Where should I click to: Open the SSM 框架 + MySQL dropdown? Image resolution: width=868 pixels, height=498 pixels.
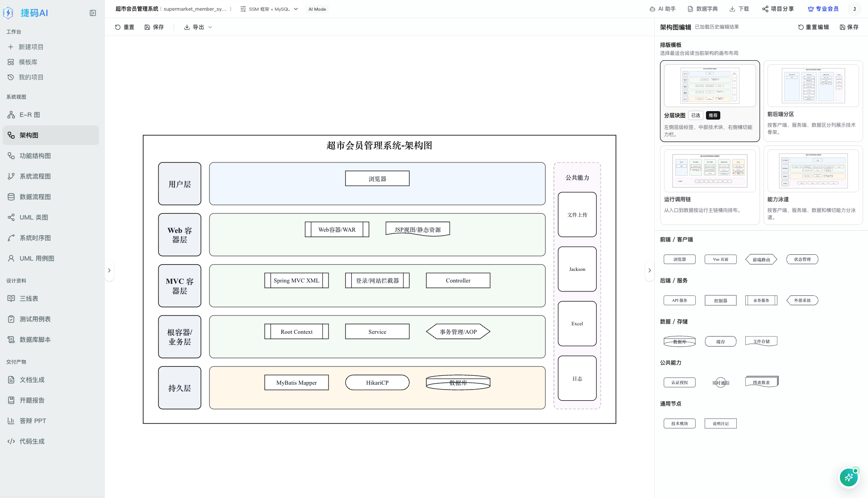[x=269, y=9]
